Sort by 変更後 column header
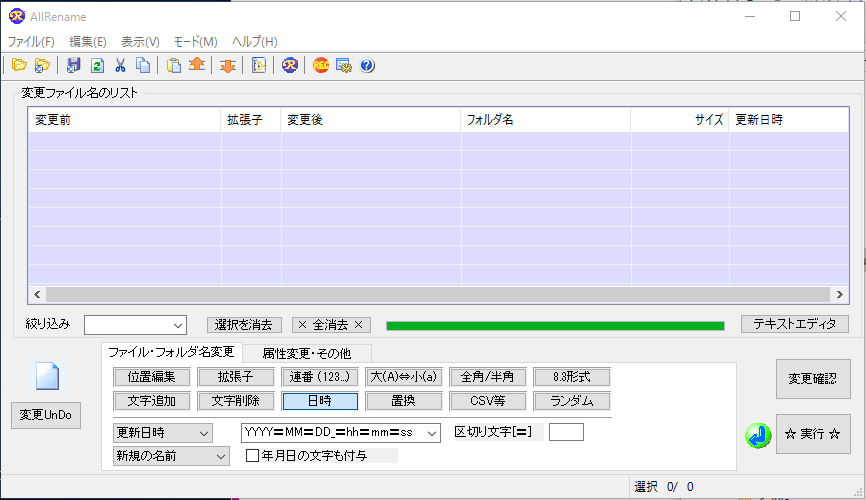 [371, 120]
